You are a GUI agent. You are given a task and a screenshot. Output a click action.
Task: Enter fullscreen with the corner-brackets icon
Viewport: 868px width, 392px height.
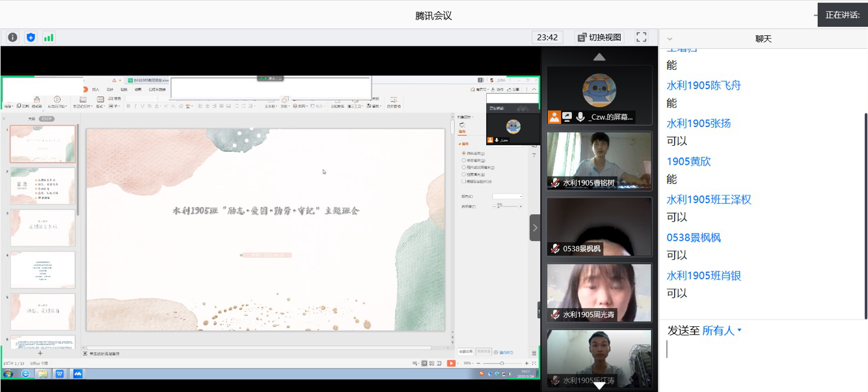(x=641, y=37)
